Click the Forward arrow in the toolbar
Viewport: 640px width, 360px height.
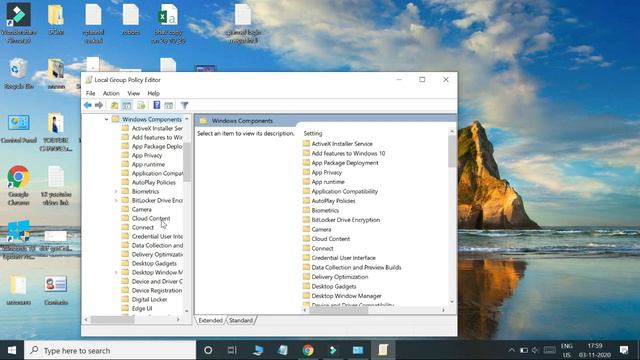click(x=99, y=105)
